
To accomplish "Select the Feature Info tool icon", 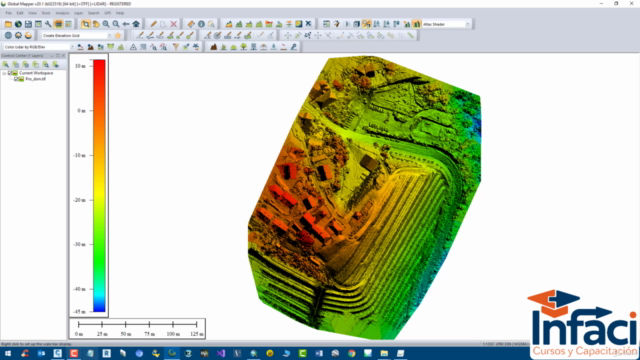I will click(x=201, y=24).
